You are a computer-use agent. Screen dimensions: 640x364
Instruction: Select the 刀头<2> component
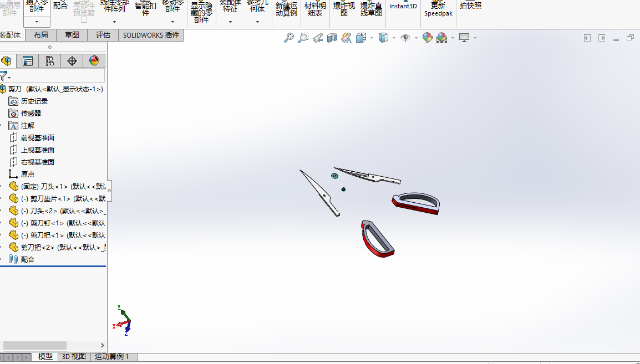point(57,211)
